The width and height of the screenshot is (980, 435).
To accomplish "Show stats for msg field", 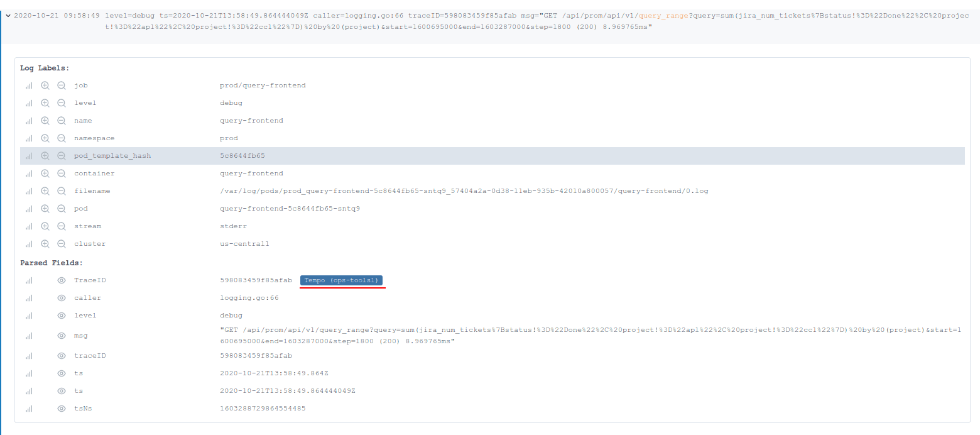I will [29, 336].
